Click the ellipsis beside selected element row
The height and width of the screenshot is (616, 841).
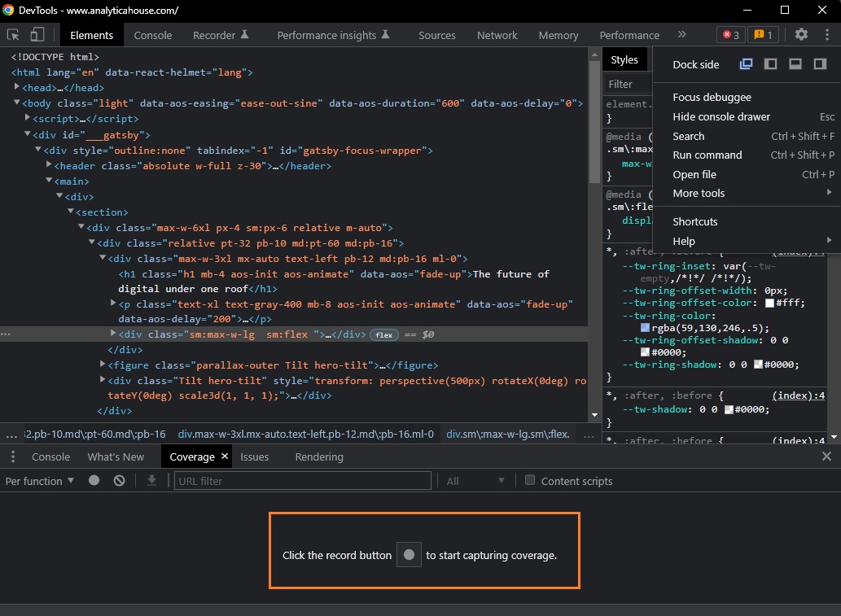point(6,334)
